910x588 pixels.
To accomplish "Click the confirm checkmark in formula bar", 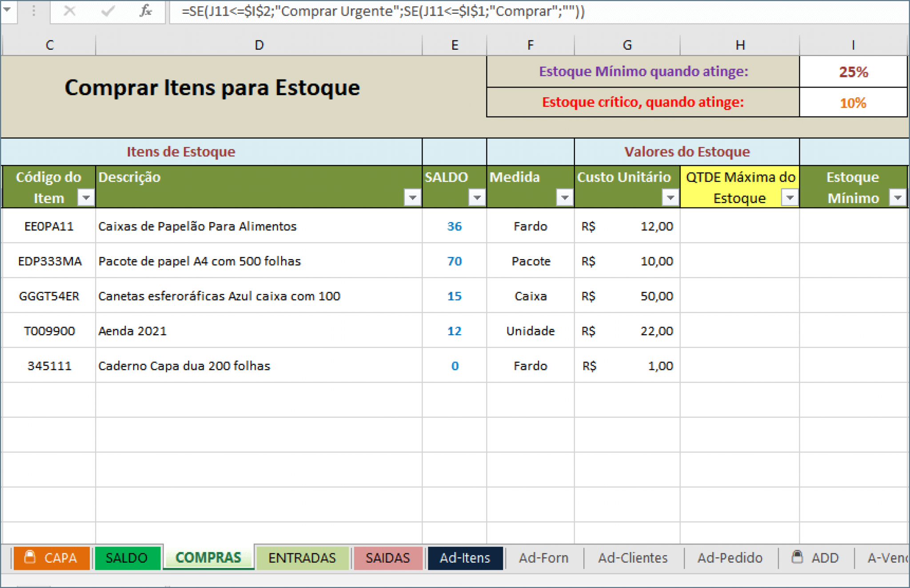I will pyautogui.click(x=108, y=11).
